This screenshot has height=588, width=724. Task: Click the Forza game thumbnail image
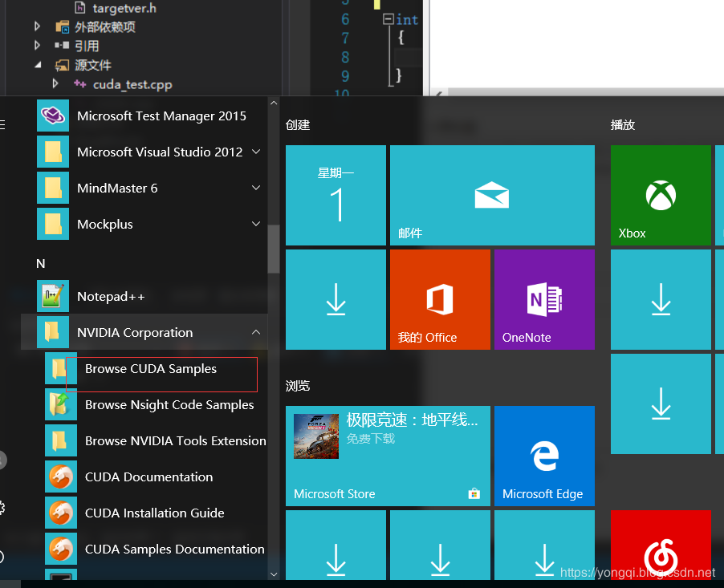(x=316, y=436)
